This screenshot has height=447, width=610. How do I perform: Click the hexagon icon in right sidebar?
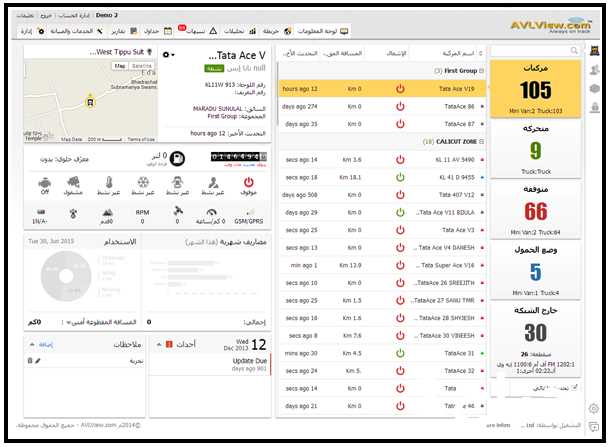click(x=594, y=89)
